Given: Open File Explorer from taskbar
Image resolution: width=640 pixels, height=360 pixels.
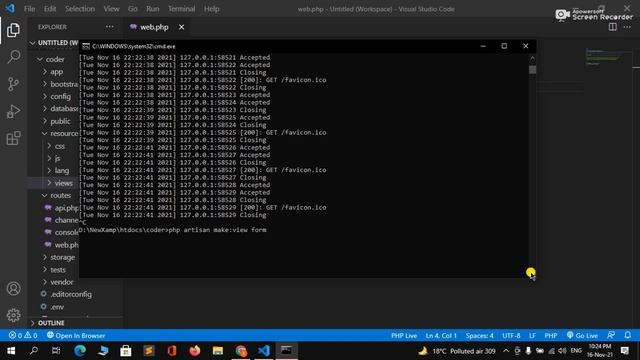Looking at the screenshot, I should click(218, 351).
